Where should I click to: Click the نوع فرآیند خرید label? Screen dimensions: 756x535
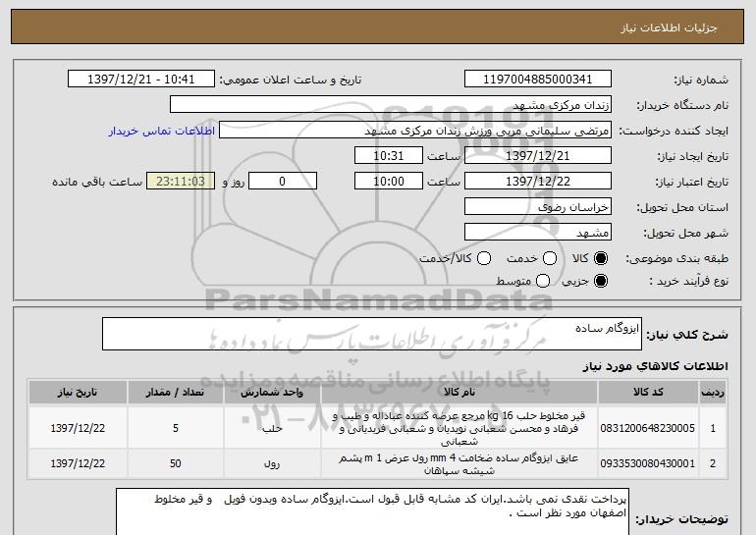point(688,281)
